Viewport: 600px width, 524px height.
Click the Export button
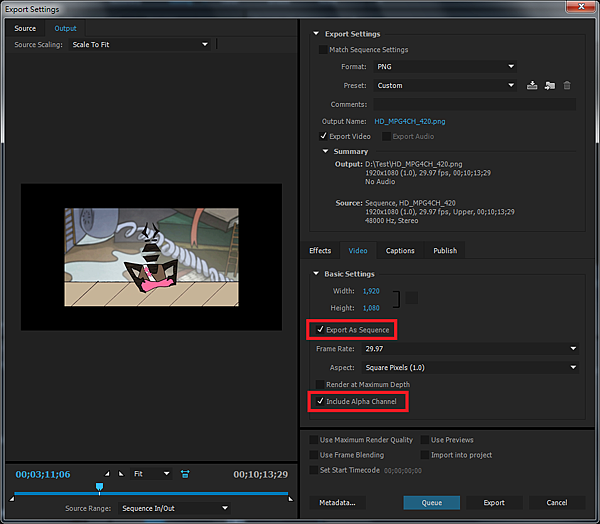tap(494, 503)
